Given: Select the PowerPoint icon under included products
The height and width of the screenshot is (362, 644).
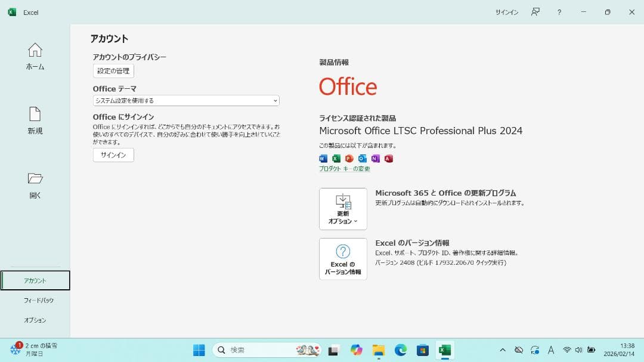Looking at the screenshot, I should pyautogui.click(x=349, y=158).
